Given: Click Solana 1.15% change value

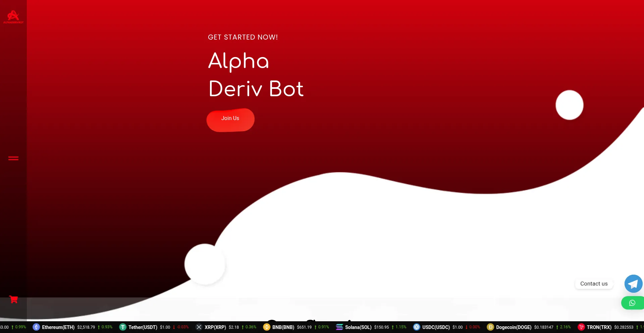Looking at the screenshot, I should point(401,327).
